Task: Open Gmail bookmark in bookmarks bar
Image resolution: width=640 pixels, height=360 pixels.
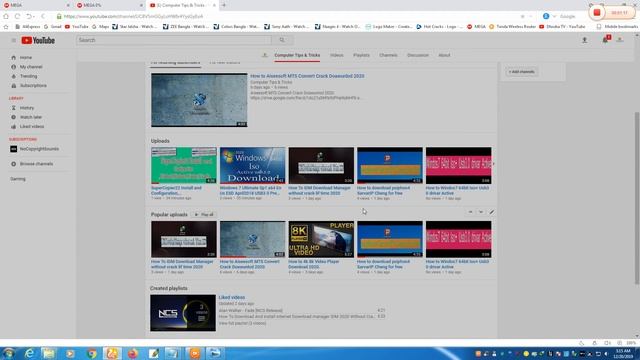Action: (52, 27)
